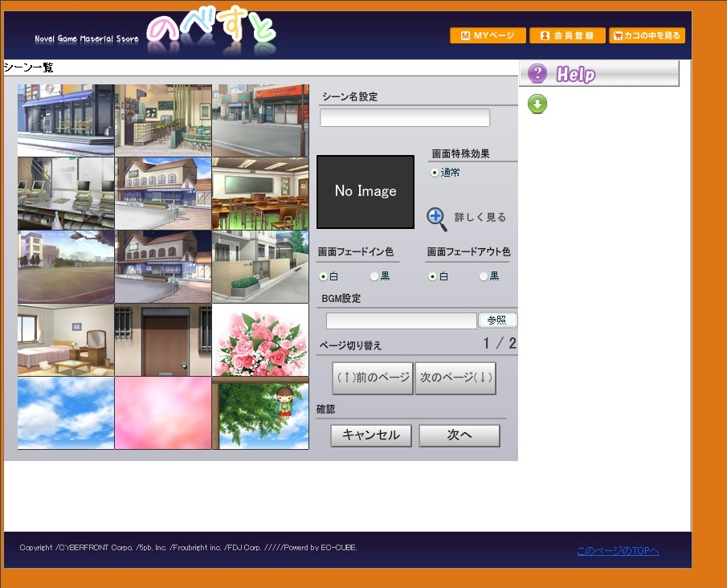Screen dimensions: 727x588
Task: Choose 黒 for 画面フェードイン色
Action: pos(374,276)
